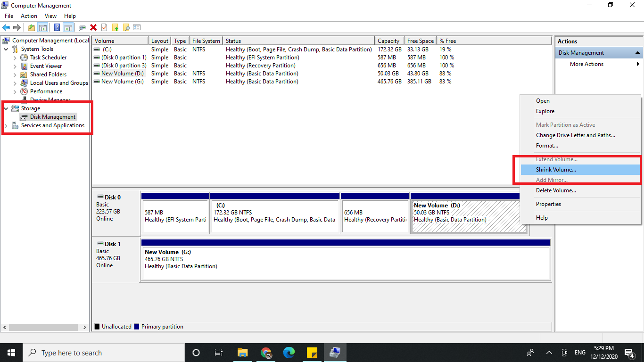Click the blue Back arrow in toolbar

6,28
